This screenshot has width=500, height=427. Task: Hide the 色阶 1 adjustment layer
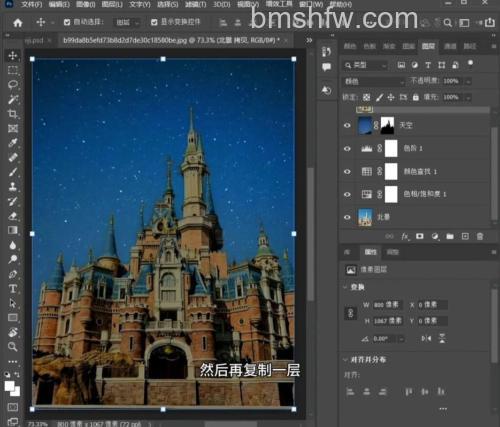[x=347, y=148]
